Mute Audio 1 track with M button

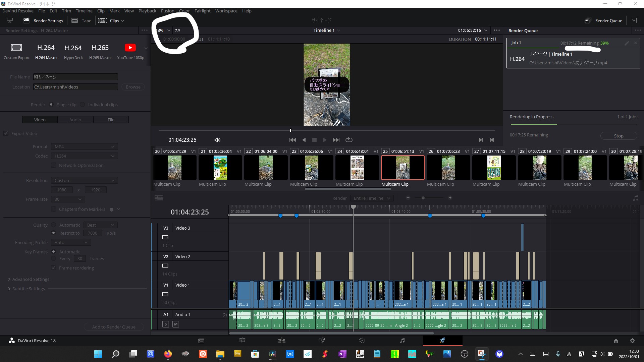(176, 324)
